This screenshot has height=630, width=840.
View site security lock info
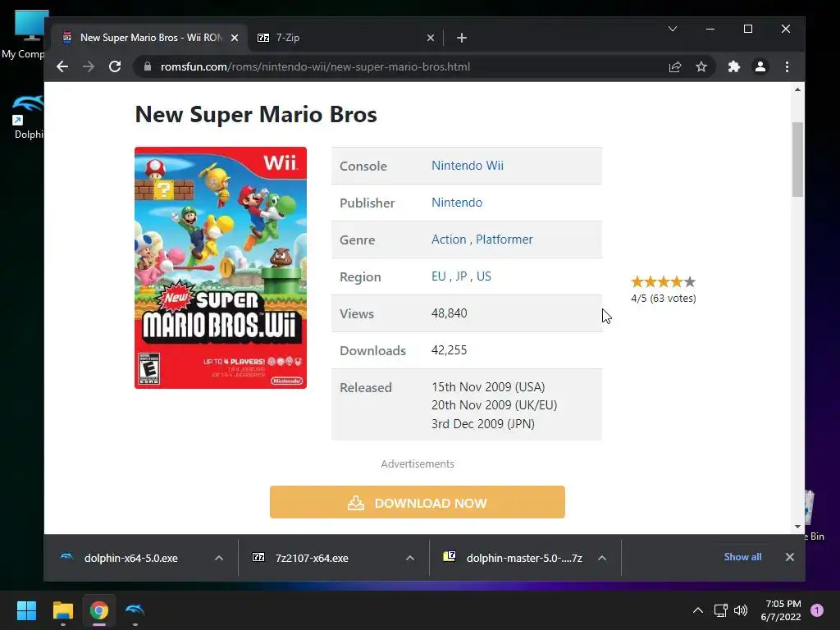click(x=148, y=67)
